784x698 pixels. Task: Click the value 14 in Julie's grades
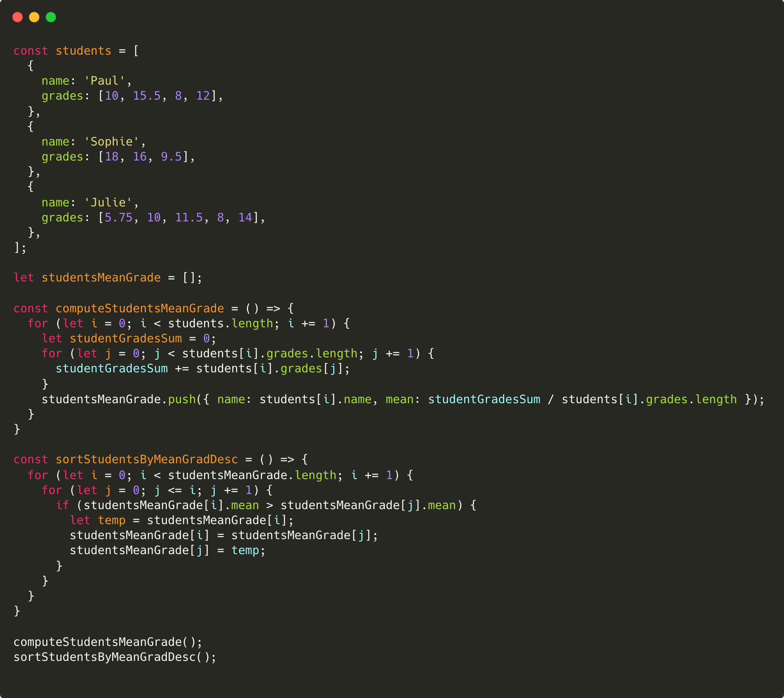click(x=245, y=218)
